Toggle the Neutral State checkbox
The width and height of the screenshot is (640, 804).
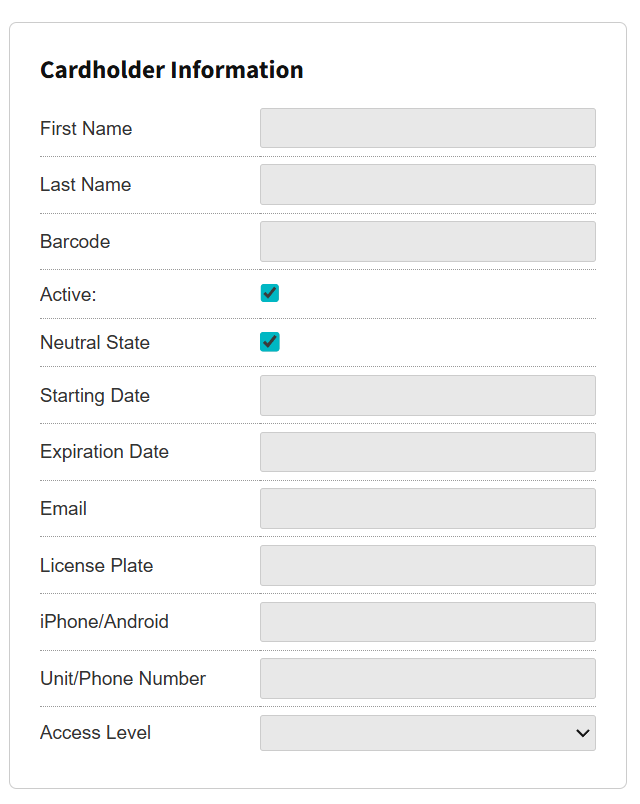[x=269, y=342]
